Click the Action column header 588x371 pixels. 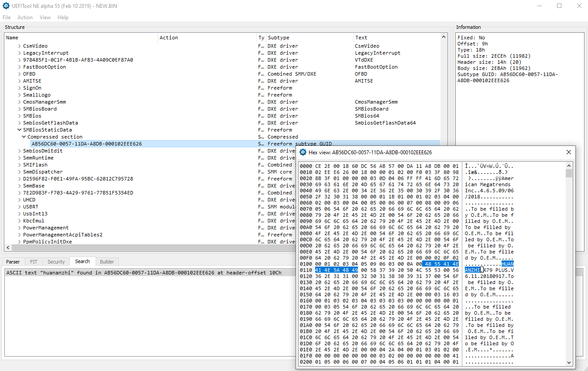click(x=207, y=38)
